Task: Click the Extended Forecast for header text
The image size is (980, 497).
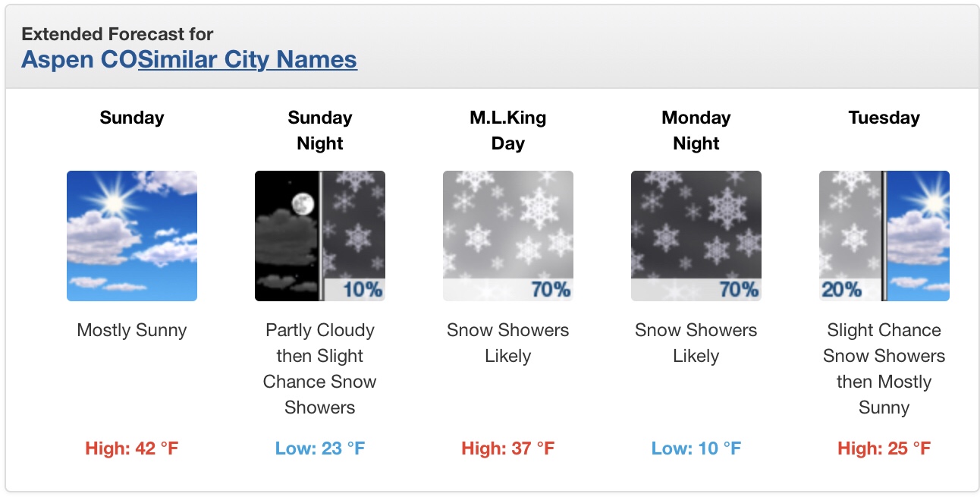Action: click(x=118, y=34)
